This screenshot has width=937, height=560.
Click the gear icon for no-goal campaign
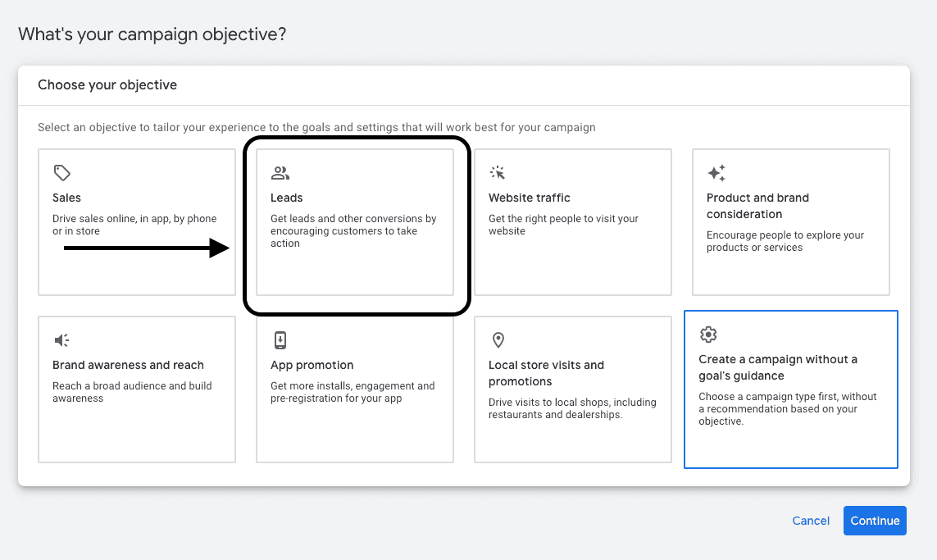tap(708, 335)
